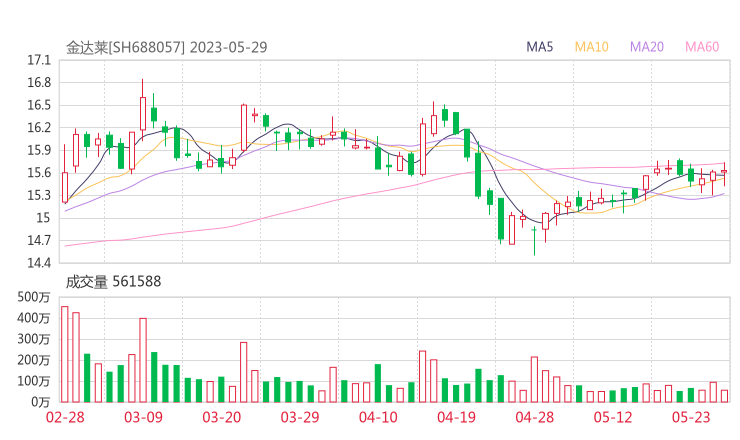Click the last candlestick on the right edge

[724, 174]
